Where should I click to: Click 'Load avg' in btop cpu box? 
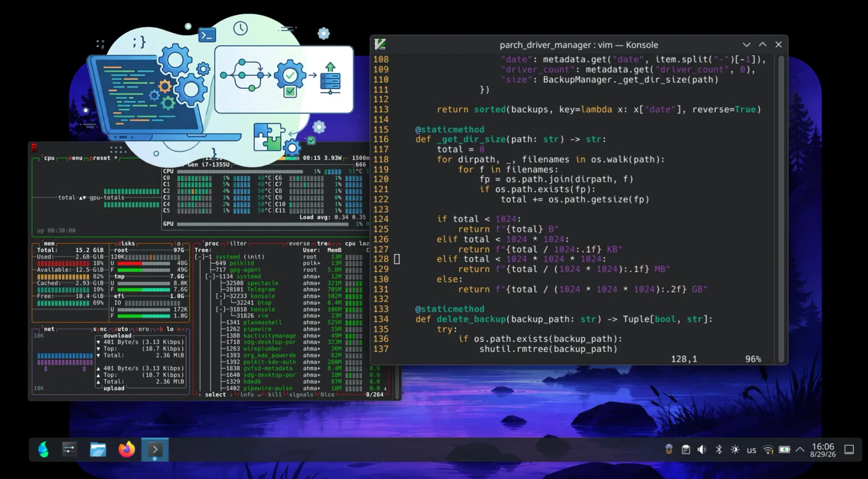tap(315, 217)
